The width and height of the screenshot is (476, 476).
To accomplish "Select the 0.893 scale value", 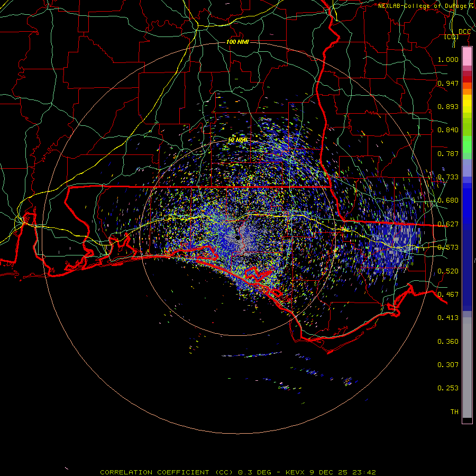I will point(448,106).
